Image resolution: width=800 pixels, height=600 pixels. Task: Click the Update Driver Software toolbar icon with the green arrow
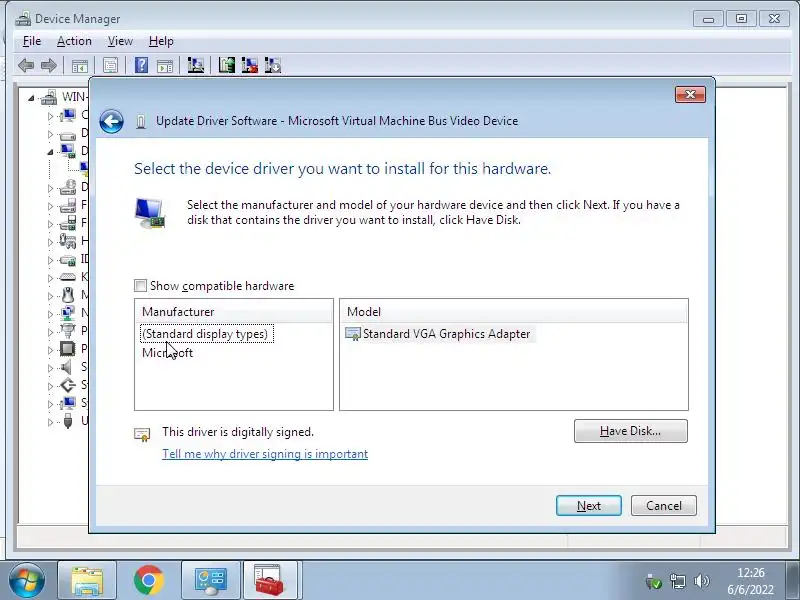click(227, 65)
